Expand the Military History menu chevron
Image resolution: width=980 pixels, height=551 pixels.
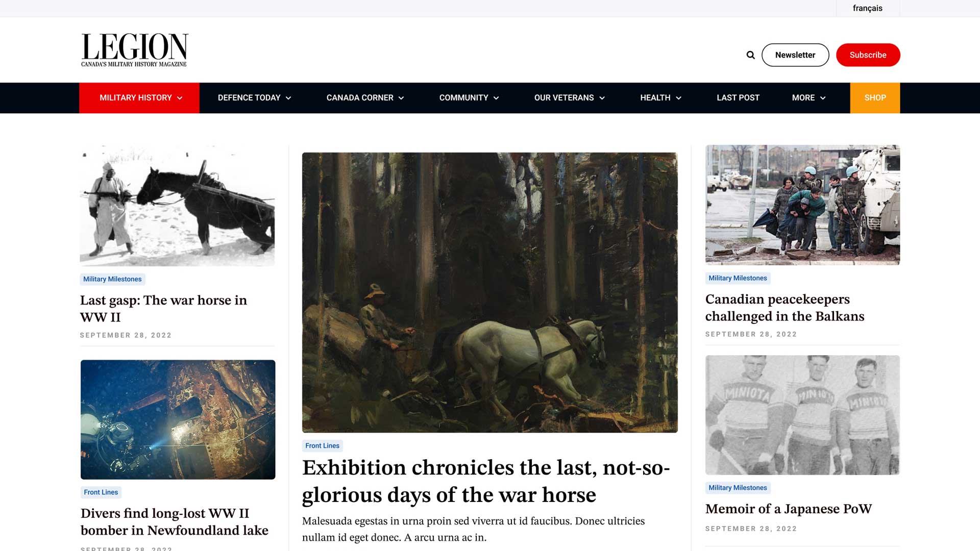(x=180, y=98)
